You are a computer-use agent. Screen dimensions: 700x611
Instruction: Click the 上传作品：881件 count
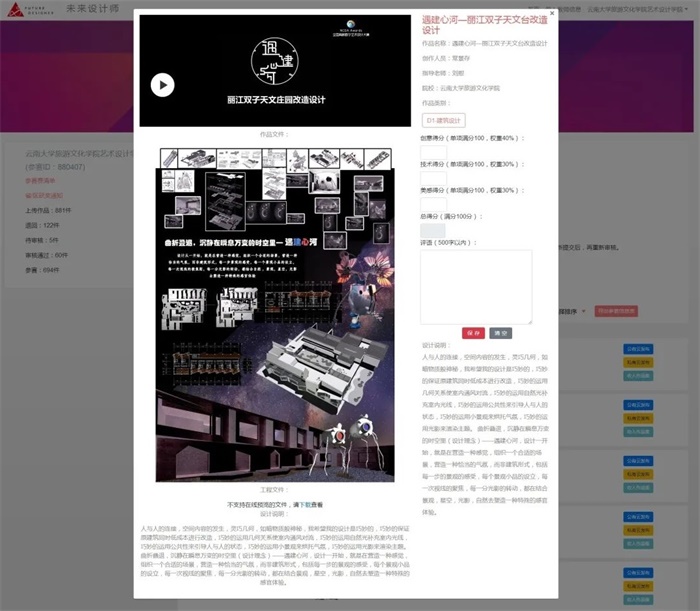pyautogui.click(x=48, y=210)
